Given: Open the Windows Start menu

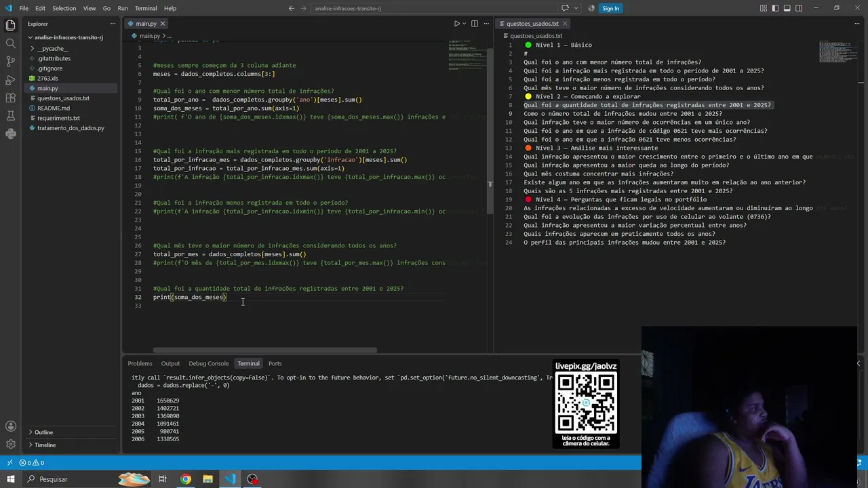Looking at the screenshot, I should pos(11,479).
